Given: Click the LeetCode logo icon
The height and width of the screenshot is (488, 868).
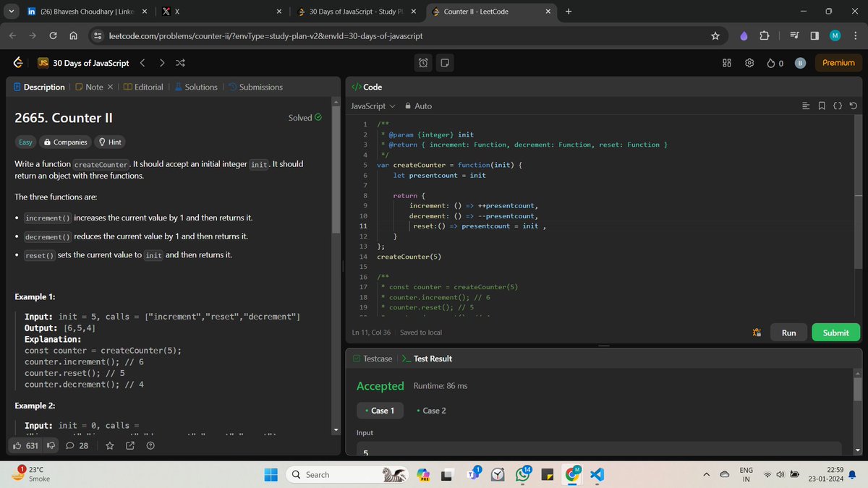Looking at the screenshot, I should coord(19,63).
